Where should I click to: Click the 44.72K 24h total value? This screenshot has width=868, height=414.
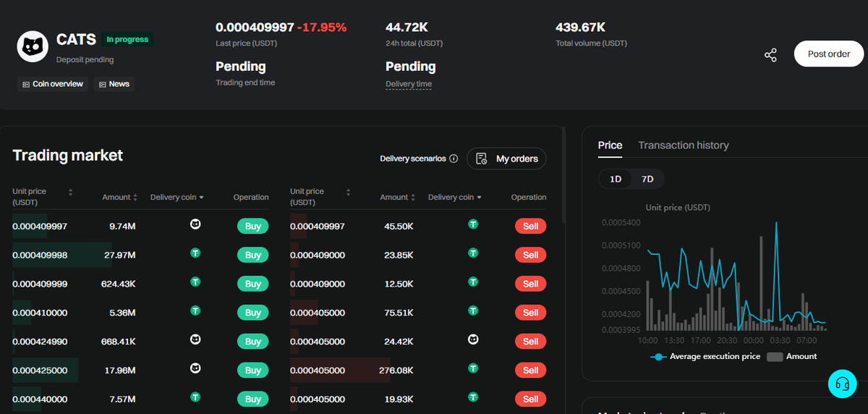coord(407,28)
